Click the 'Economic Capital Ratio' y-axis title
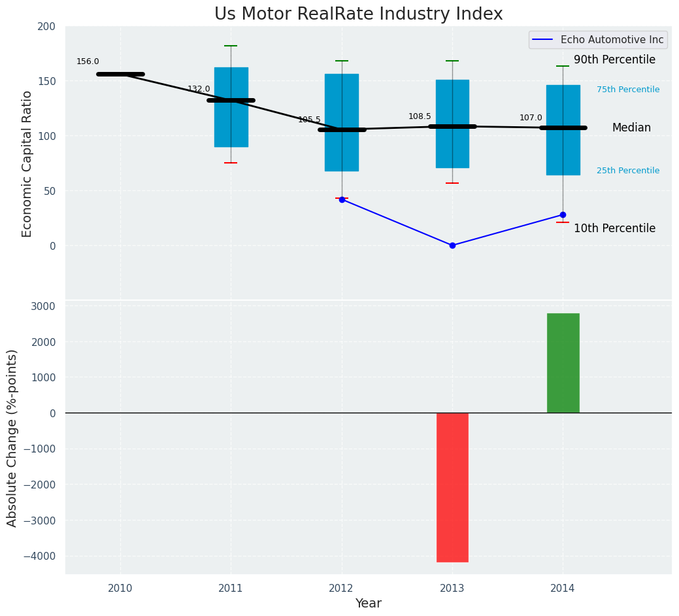The height and width of the screenshot is (616, 679). 27,163
